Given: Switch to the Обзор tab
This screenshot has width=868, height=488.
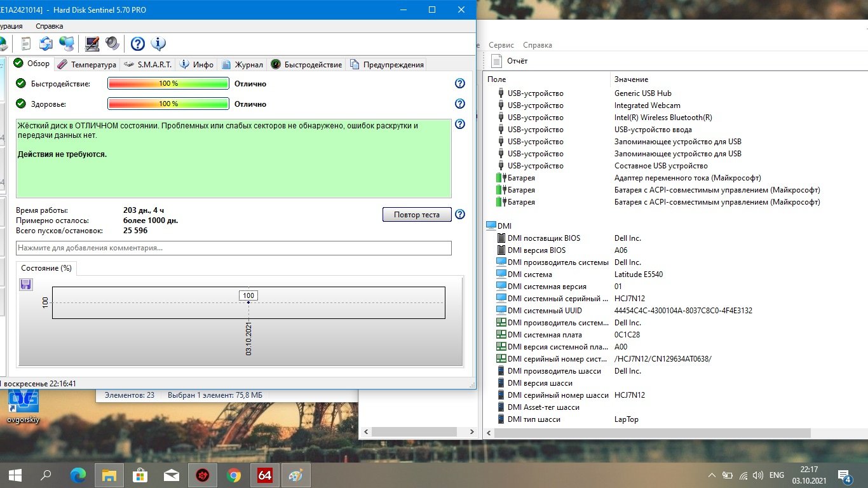Looking at the screenshot, I should tap(32, 64).
